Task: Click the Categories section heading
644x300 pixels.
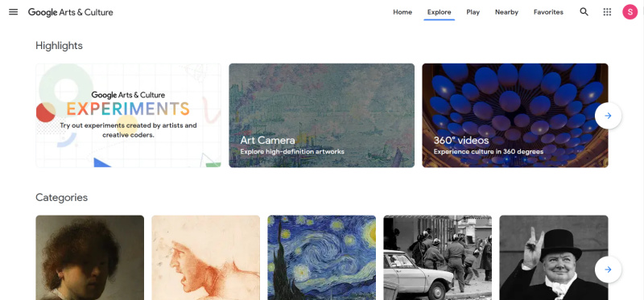Action: 62,197
